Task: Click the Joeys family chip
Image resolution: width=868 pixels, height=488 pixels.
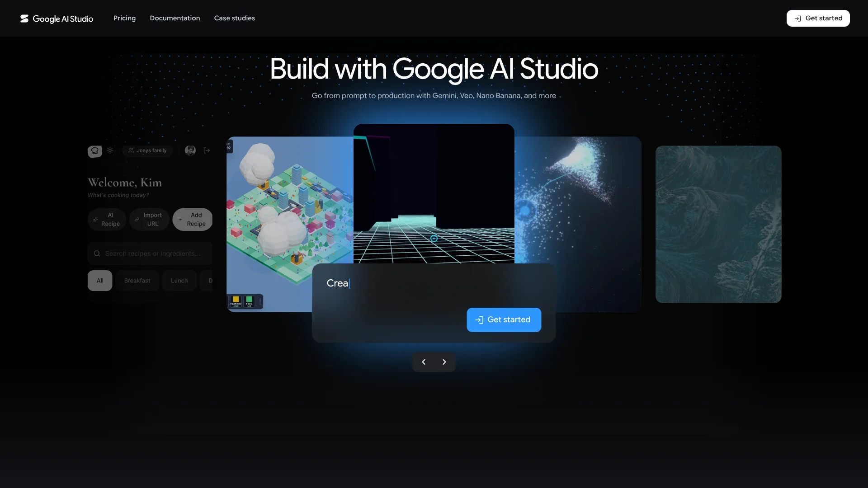Action: pos(147,150)
